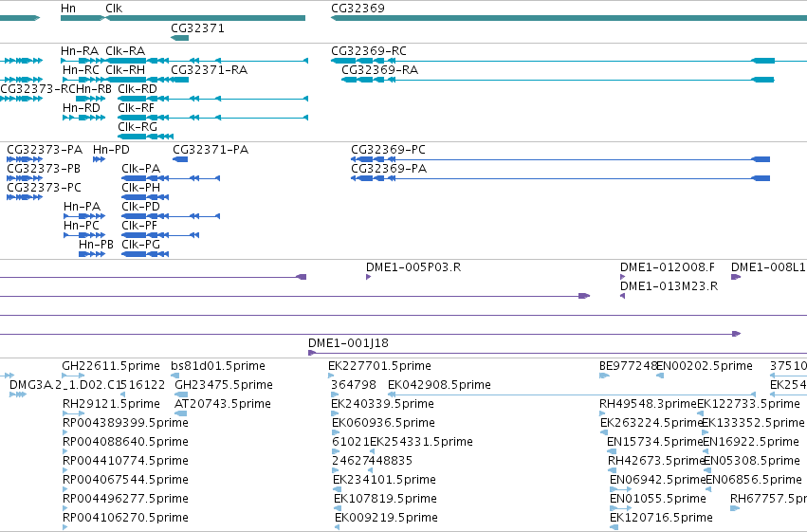Select transcript Clk-RH

(x=125, y=70)
